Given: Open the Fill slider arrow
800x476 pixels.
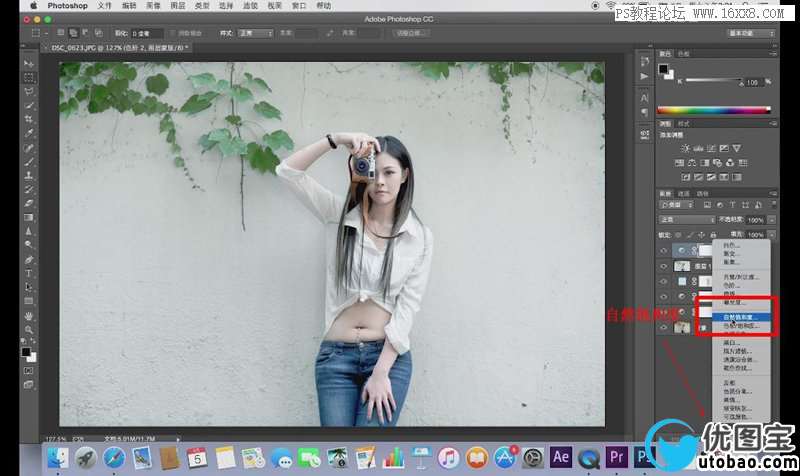Looking at the screenshot, I should [771, 235].
